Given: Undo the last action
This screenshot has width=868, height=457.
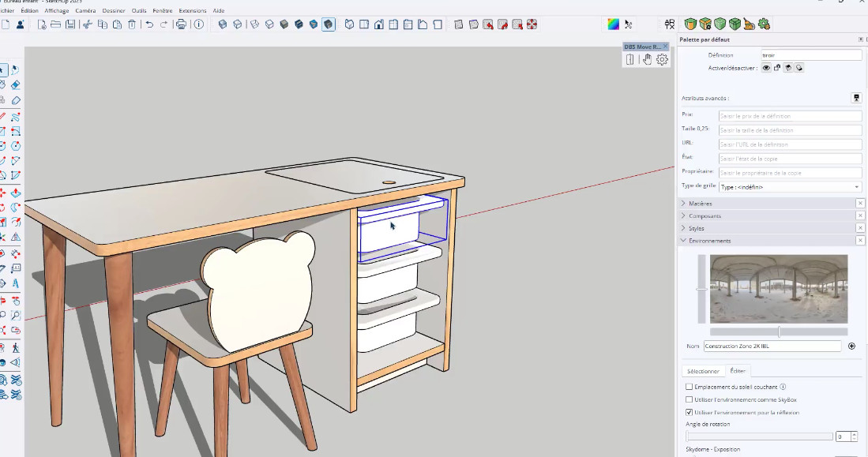Looking at the screenshot, I should pos(149,24).
